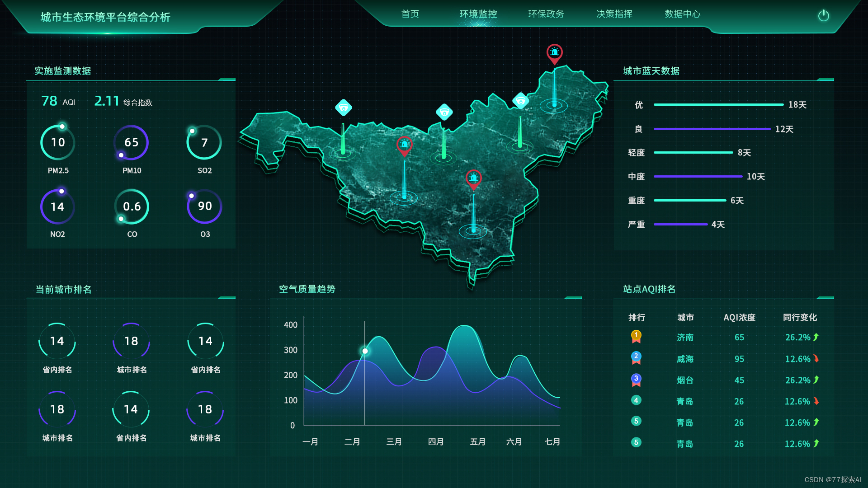Open the 数据中心 menu item
The height and width of the screenshot is (488, 868).
point(682,14)
